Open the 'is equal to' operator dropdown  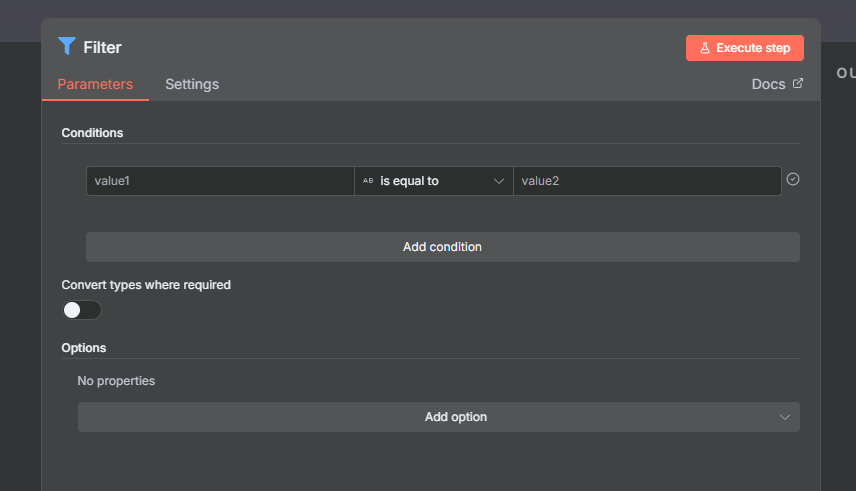(x=434, y=181)
